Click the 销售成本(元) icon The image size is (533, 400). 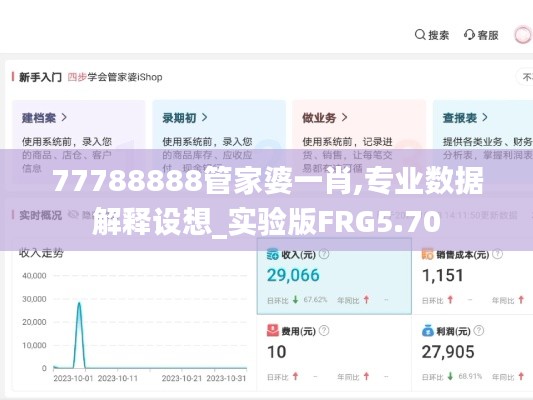(x=427, y=254)
